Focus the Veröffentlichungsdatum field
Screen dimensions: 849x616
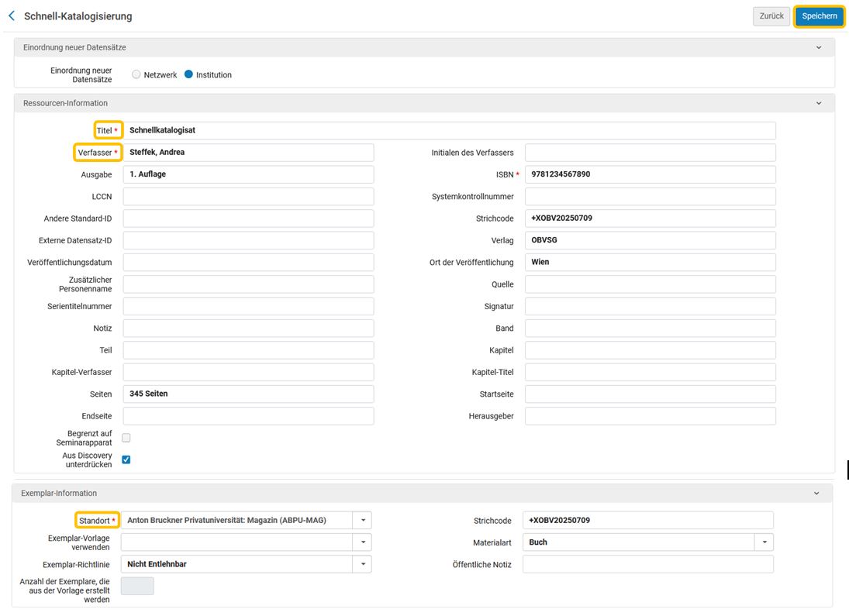[x=249, y=263]
